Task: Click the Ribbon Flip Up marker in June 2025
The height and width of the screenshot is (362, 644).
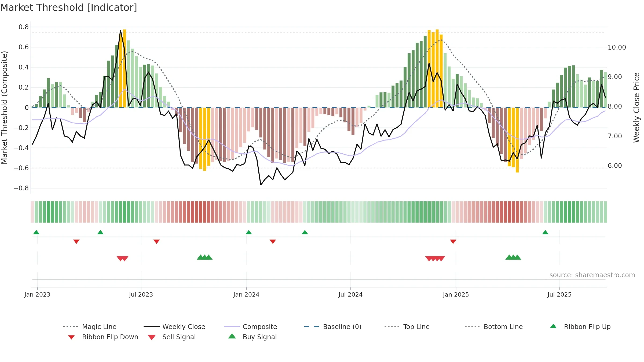Action: pos(545,232)
